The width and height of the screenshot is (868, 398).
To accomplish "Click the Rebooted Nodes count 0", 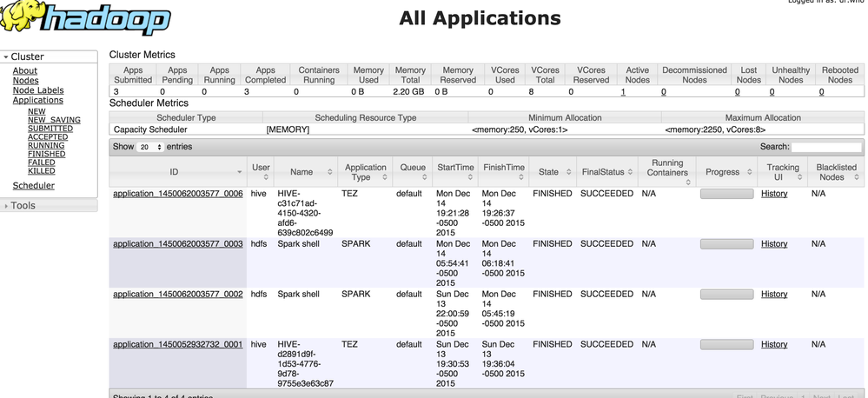I will click(x=821, y=92).
